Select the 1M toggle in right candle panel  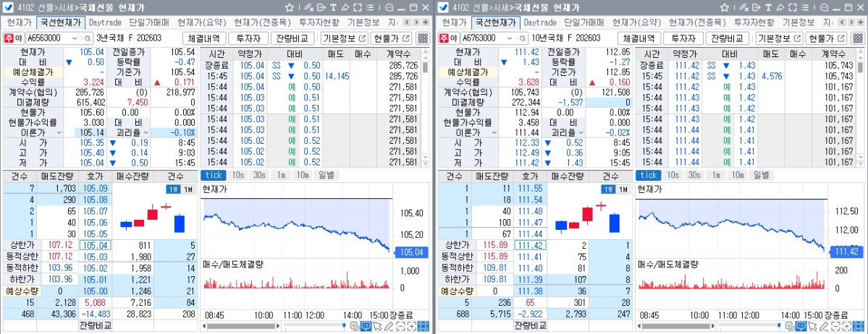(622, 189)
